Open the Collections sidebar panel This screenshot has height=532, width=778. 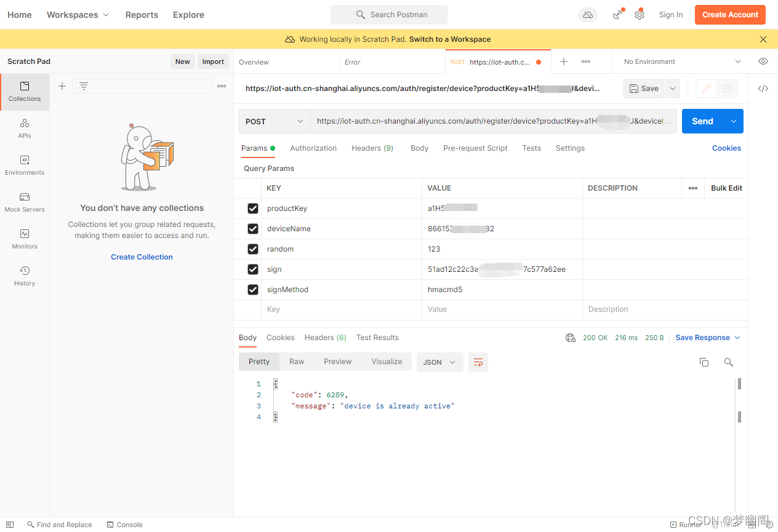(x=25, y=92)
